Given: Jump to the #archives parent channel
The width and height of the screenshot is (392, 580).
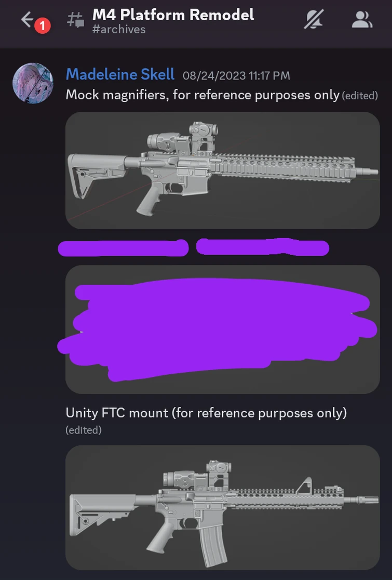Looking at the screenshot, I should 118,30.
